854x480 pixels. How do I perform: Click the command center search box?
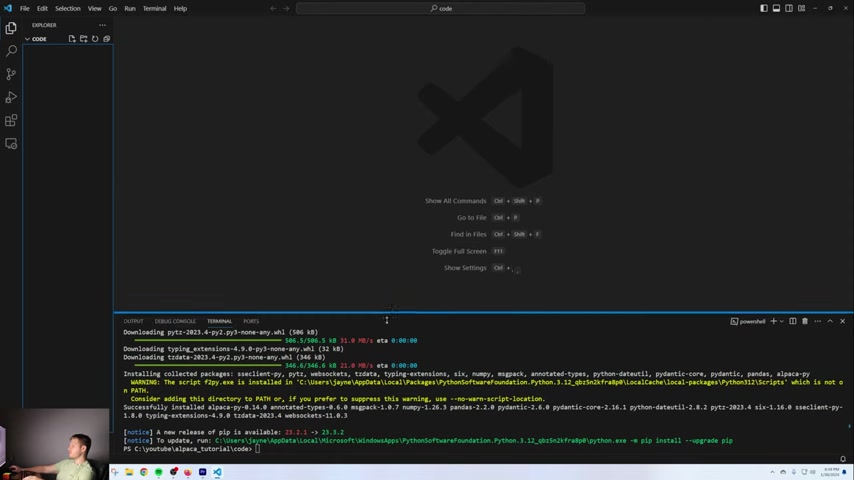441,8
